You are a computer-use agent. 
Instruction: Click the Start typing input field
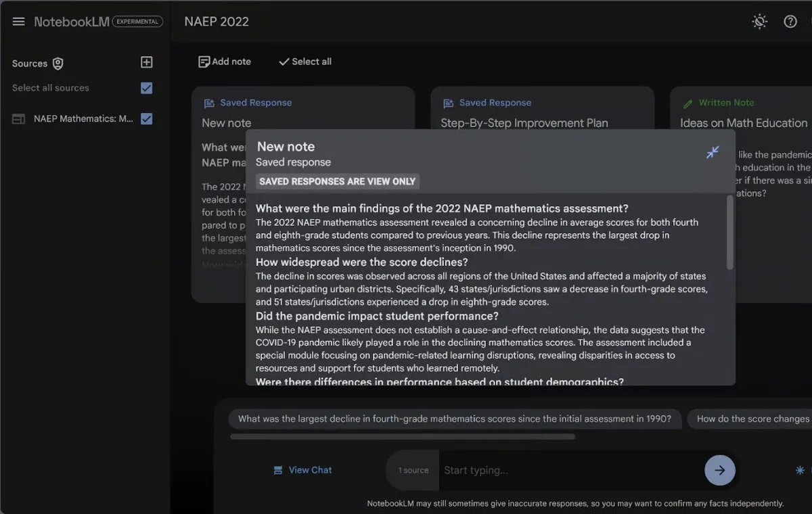coord(568,470)
